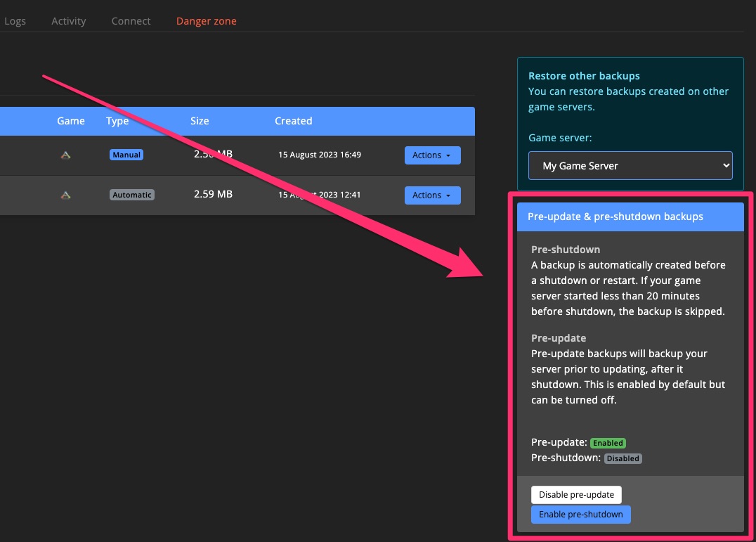Click the Disabled badge next to Pre-shutdown

(623, 458)
